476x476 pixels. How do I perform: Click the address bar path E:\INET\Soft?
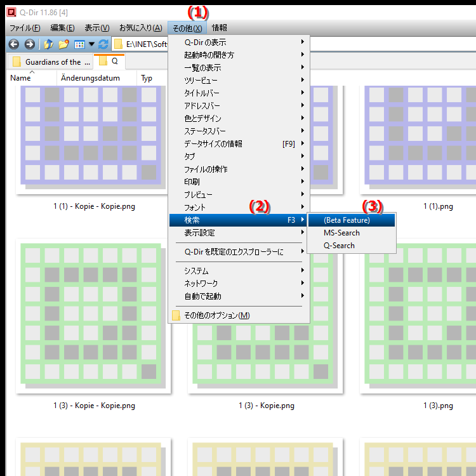click(x=147, y=44)
